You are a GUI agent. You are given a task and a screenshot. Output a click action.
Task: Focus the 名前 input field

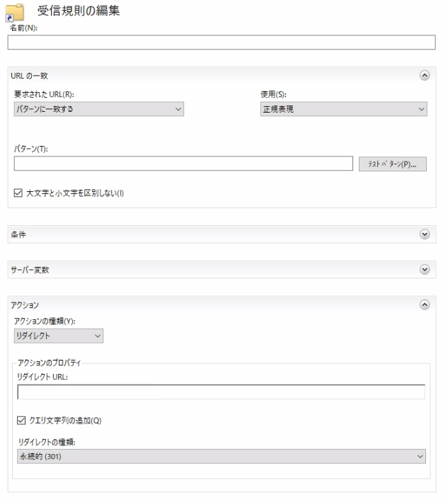pyautogui.click(x=222, y=42)
